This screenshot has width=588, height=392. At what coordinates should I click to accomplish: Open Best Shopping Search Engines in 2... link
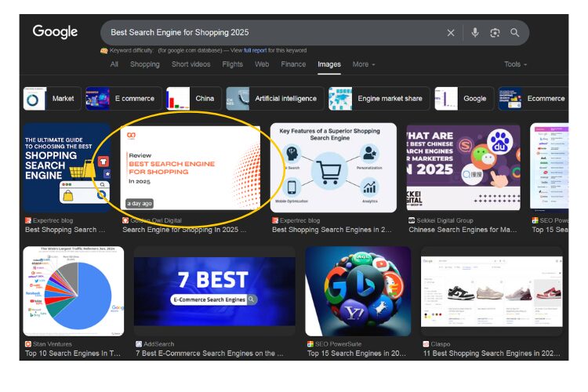(x=332, y=230)
